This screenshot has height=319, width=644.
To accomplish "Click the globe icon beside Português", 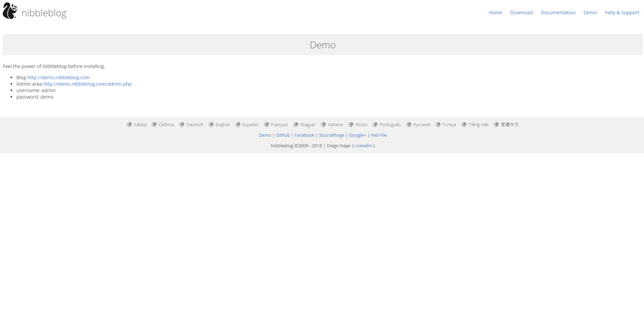I will pyautogui.click(x=375, y=125).
